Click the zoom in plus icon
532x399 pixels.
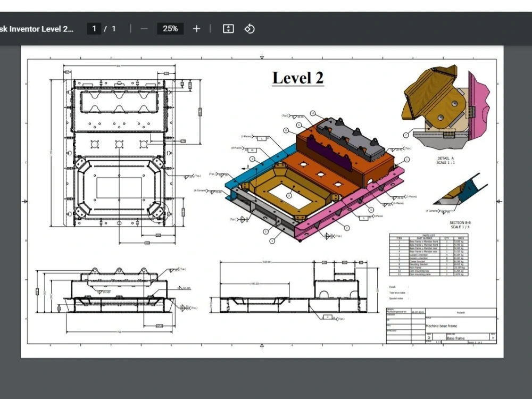197,28
